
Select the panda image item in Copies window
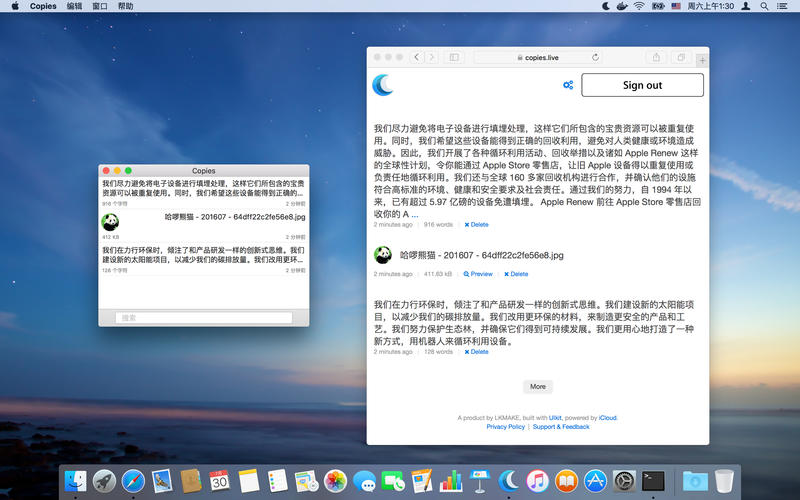[x=204, y=226]
